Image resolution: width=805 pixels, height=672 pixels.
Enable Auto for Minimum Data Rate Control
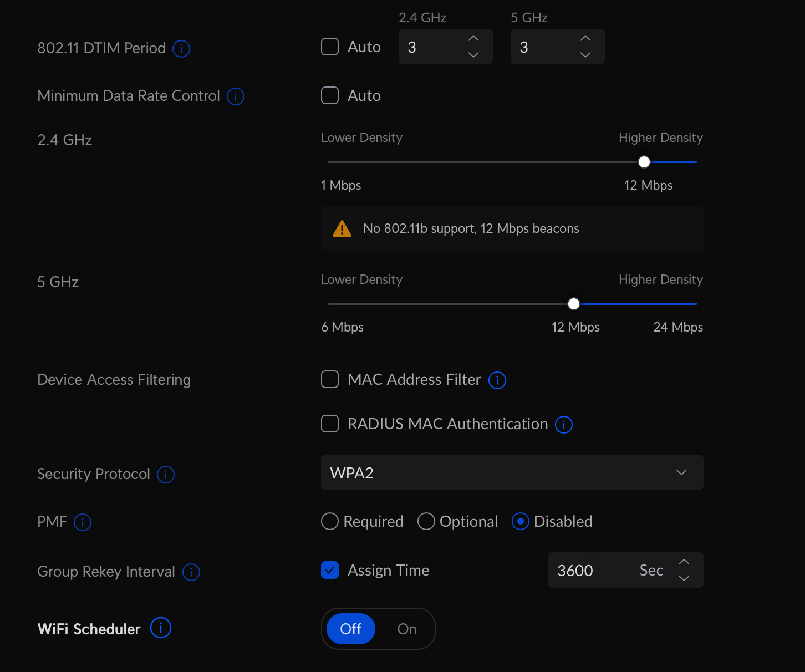click(329, 95)
